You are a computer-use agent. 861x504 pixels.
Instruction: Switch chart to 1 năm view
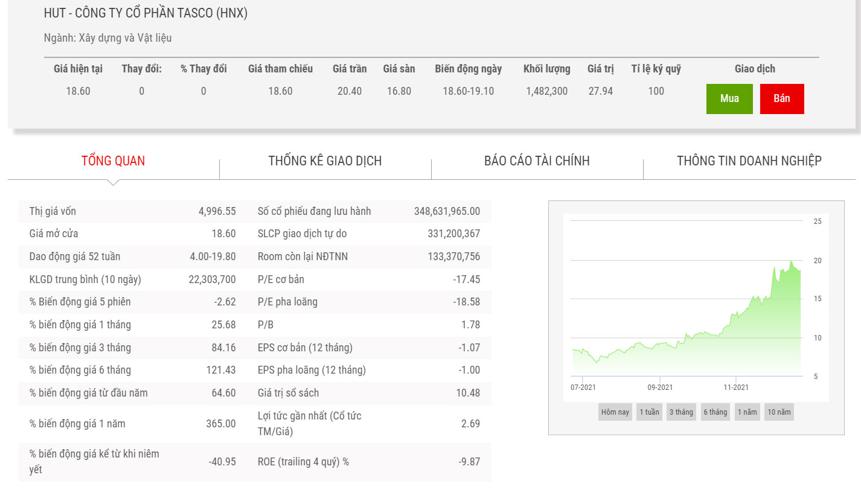747,412
